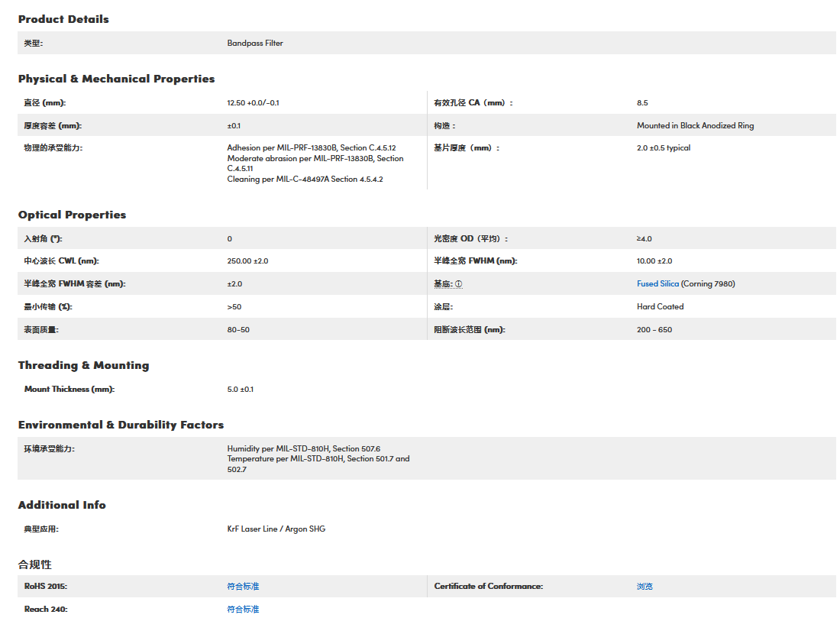Click the Physical & Mechanical Properties heading

click(x=116, y=79)
